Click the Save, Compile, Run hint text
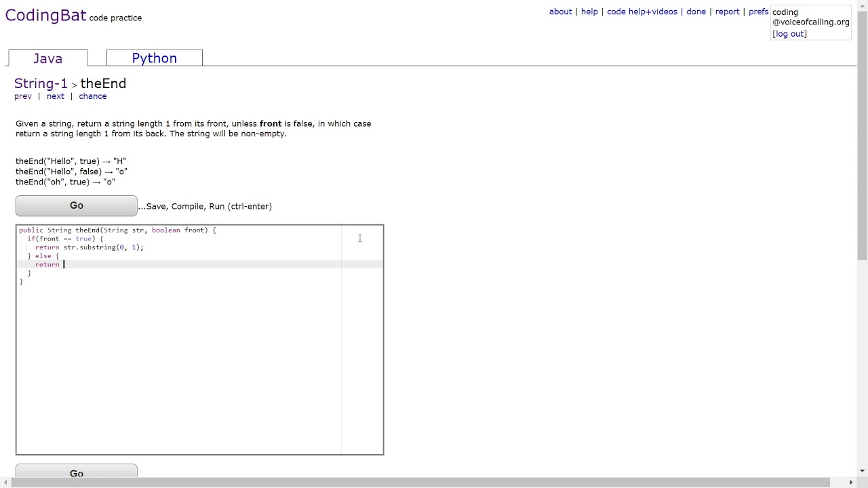Viewport: 868px width, 488px height. (205, 206)
